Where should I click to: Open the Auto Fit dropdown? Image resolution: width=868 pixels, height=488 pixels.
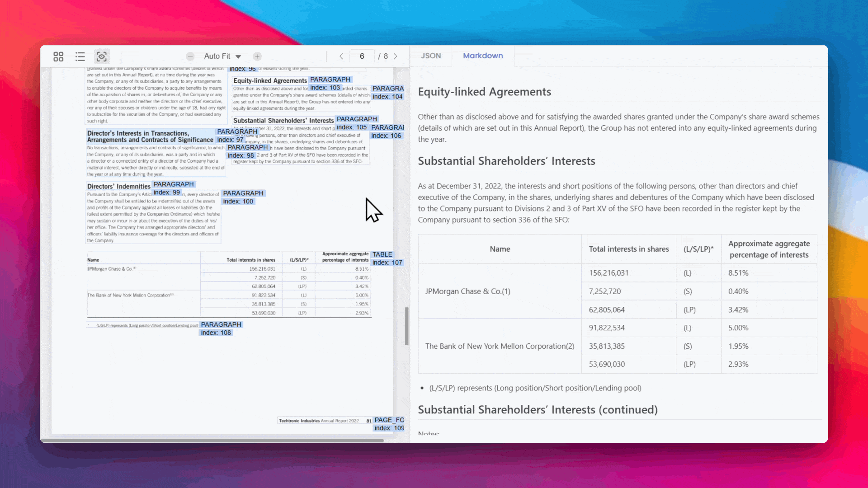222,56
